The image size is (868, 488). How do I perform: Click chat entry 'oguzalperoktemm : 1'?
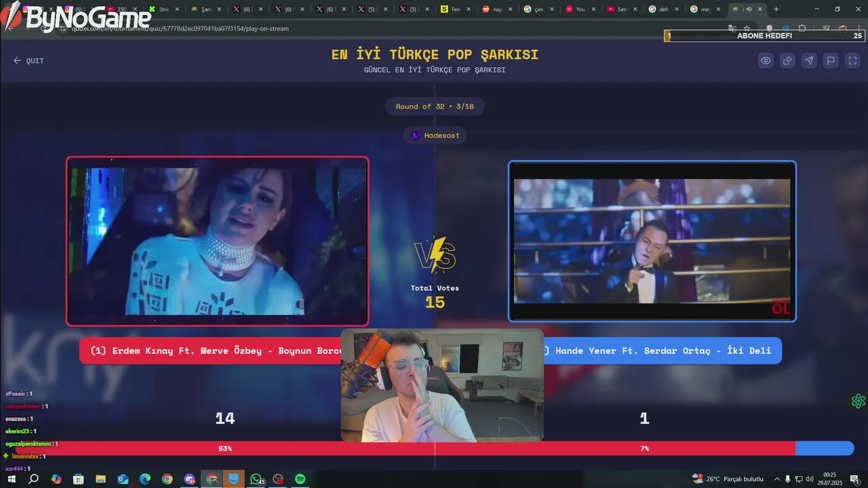coord(32,444)
